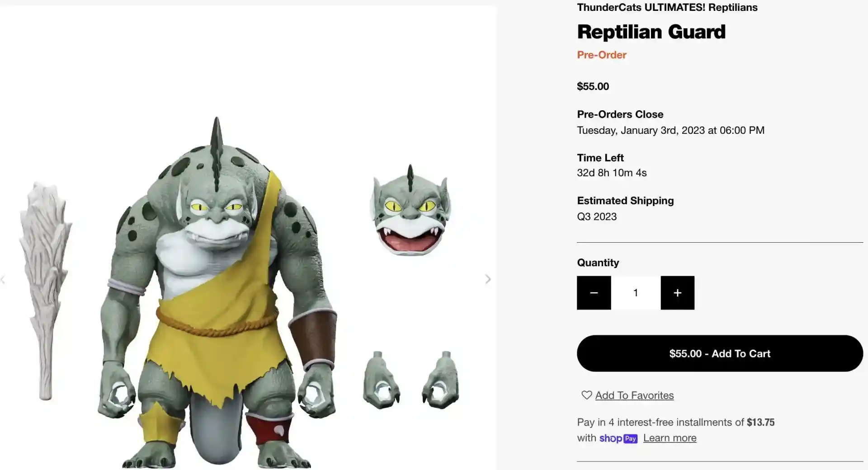Viewport: 868px width, 470px height.
Task: Click the Time Left countdown value
Action: tap(612, 173)
